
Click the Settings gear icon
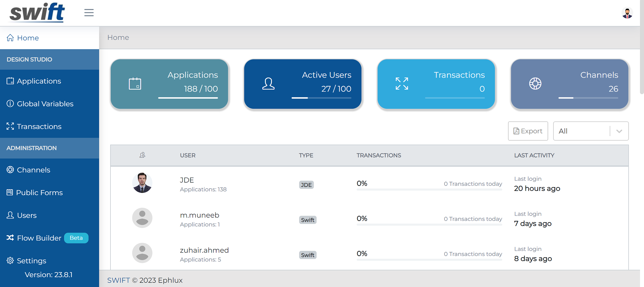pos(10,260)
